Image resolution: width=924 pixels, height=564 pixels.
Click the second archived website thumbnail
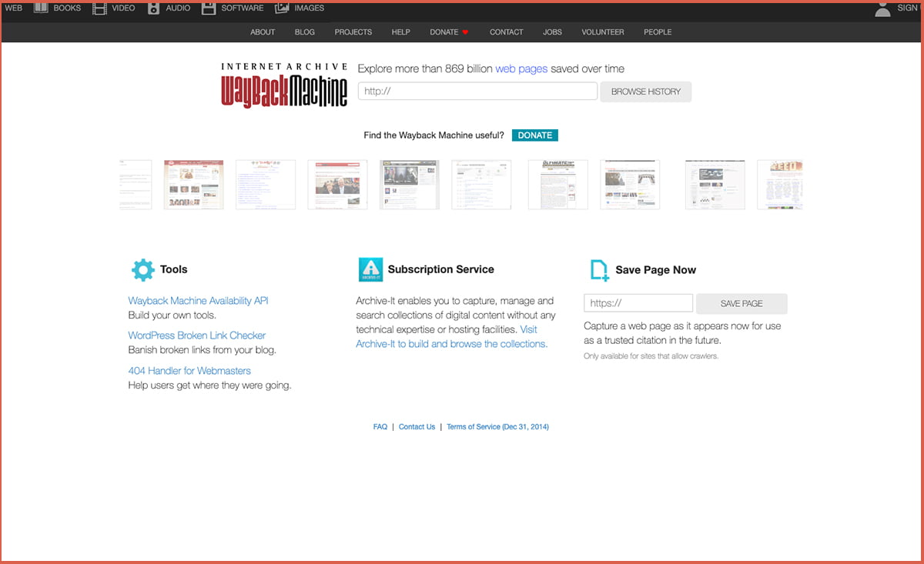pyautogui.click(x=193, y=185)
